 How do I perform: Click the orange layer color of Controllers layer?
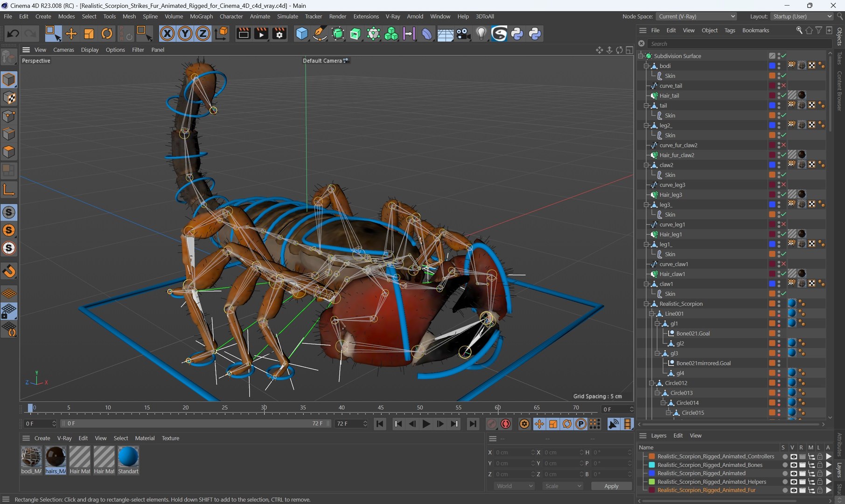click(x=652, y=456)
